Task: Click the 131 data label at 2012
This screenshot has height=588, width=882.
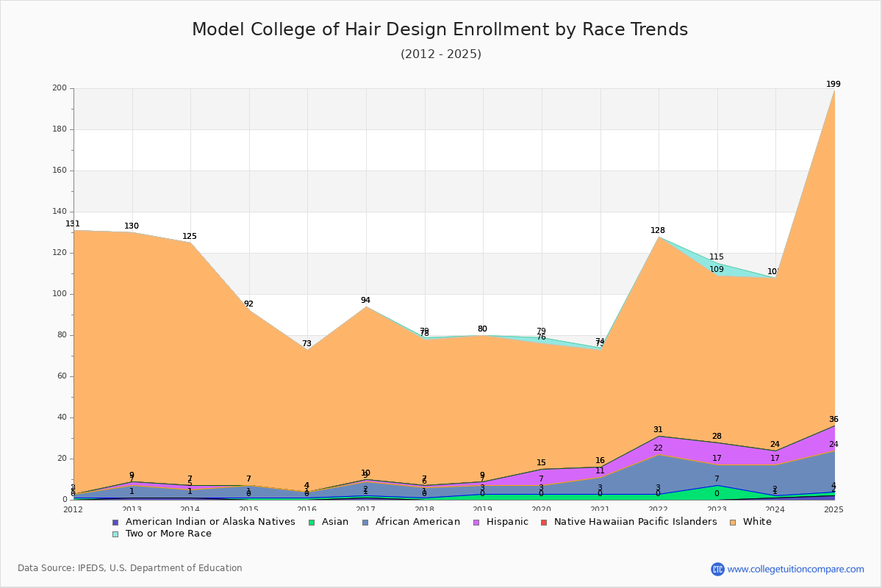Action: 73,224
